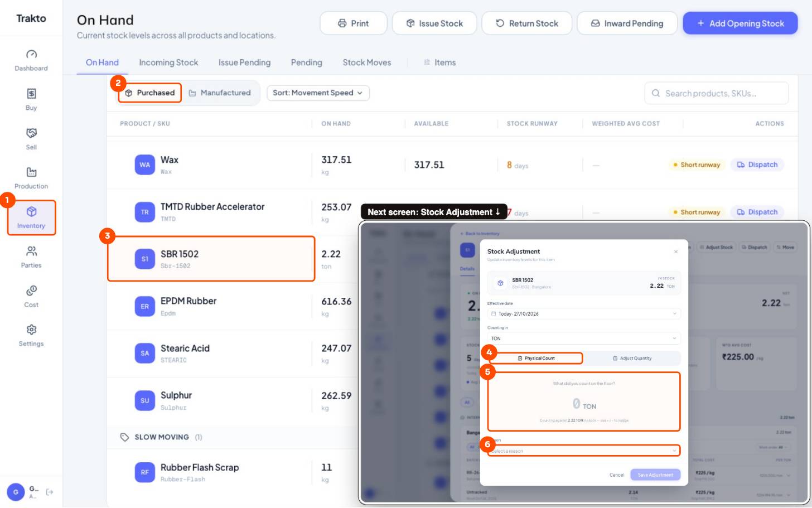
Task: Click the RF avatar for Rubber Flash Scrap
Action: (x=145, y=472)
